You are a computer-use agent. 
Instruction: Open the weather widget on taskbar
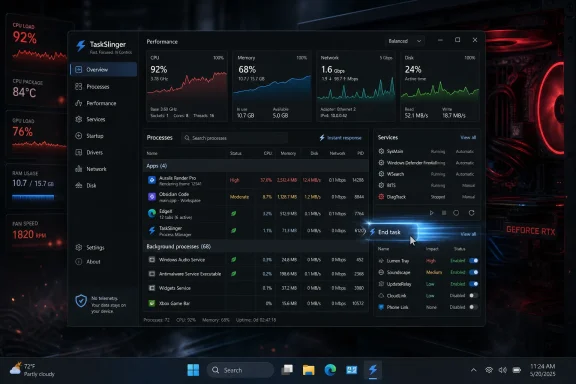(32, 370)
